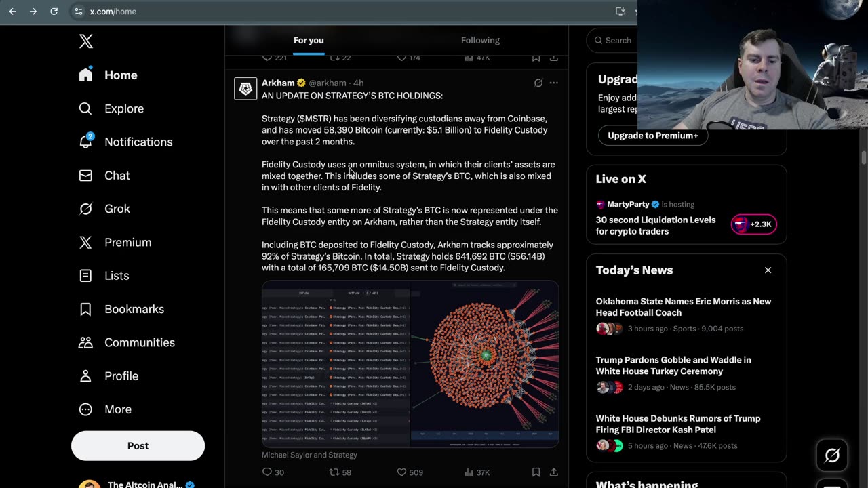Image resolution: width=868 pixels, height=488 pixels.
Task: Expand the More menu
Action: point(104,409)
